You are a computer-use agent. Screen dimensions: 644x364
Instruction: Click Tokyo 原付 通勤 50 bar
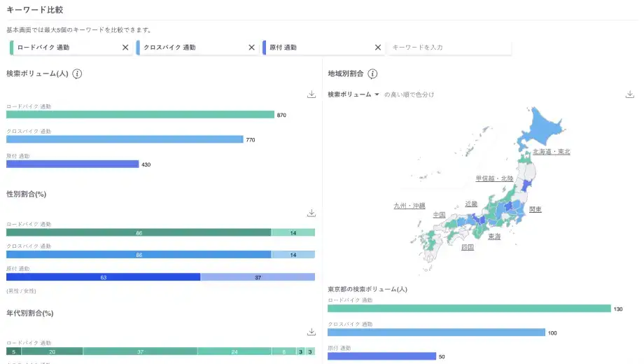382,356
